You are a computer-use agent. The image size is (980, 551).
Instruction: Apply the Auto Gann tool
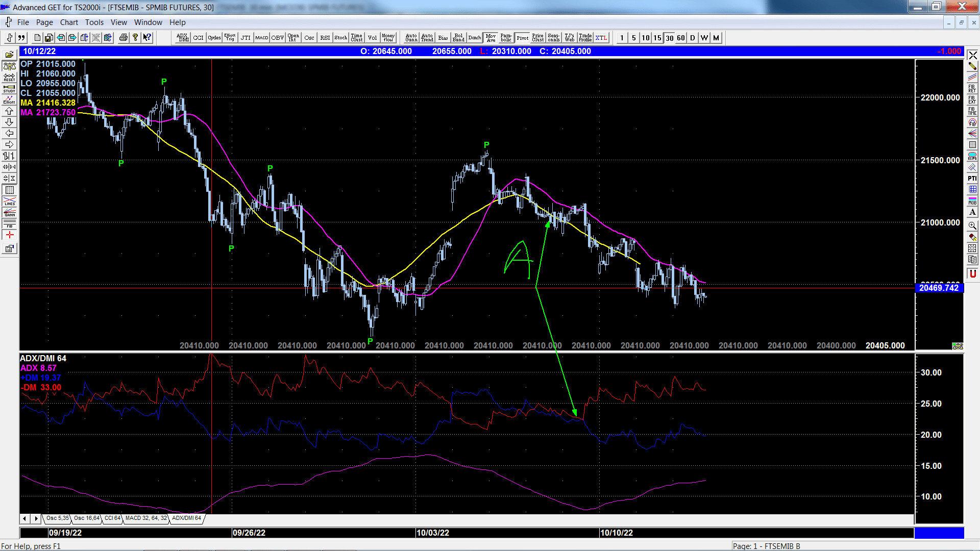(x=411, y=38)
